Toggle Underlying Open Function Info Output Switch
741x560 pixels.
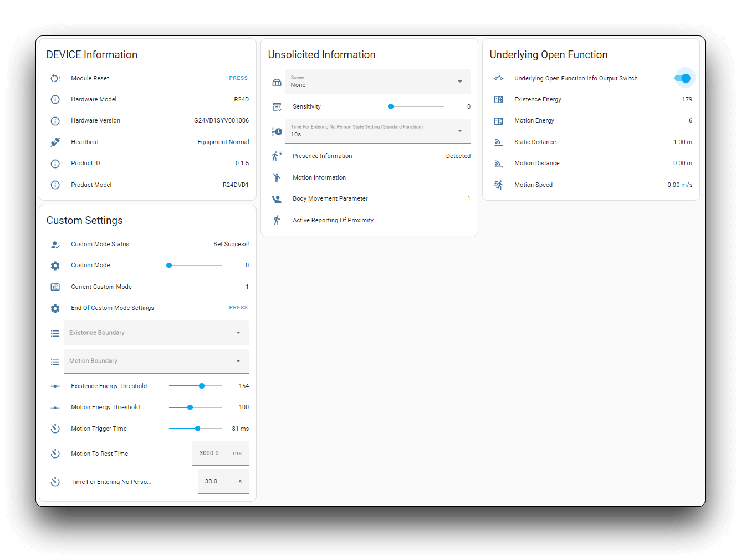pyautogui.click(x=683, y=78)
